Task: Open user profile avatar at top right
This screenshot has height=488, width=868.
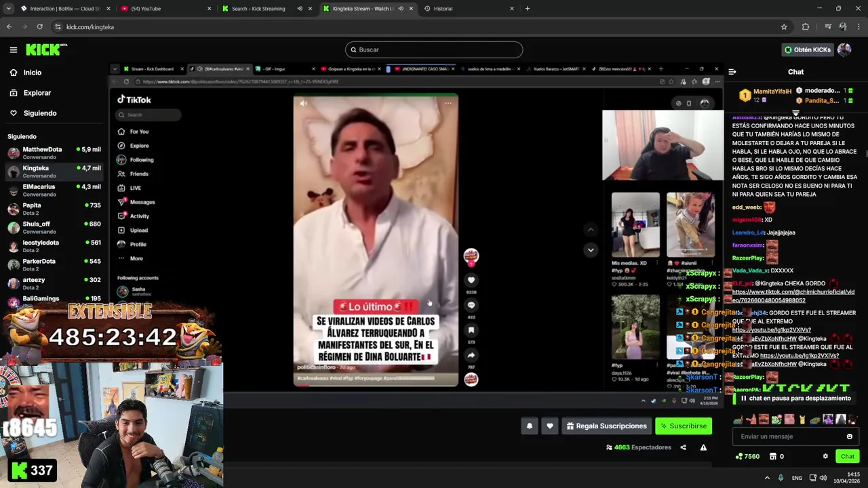Action: click(844, 49)
